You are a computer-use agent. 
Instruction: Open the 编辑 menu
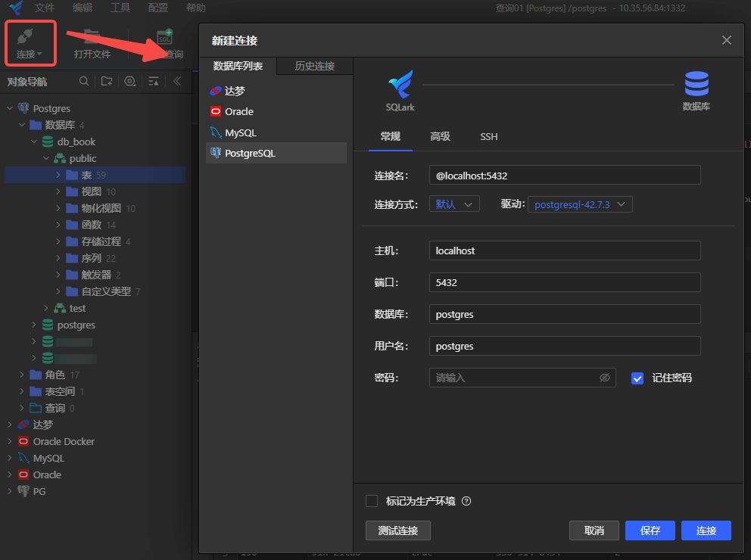[x=83, y=8]
